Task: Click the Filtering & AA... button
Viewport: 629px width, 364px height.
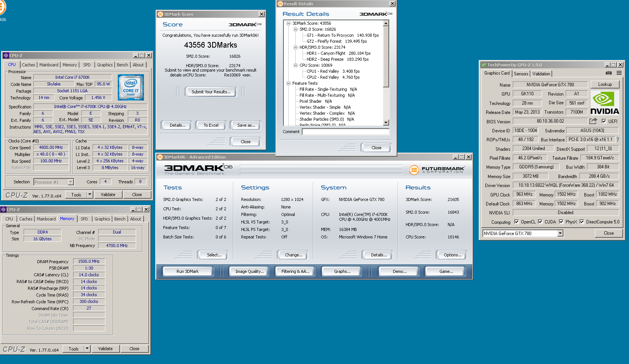Action: (295, 271)
